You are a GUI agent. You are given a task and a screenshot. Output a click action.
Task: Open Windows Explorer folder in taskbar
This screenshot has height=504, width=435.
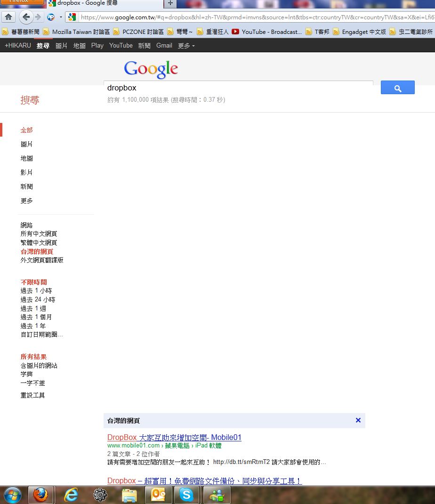(x=129, y=495)
